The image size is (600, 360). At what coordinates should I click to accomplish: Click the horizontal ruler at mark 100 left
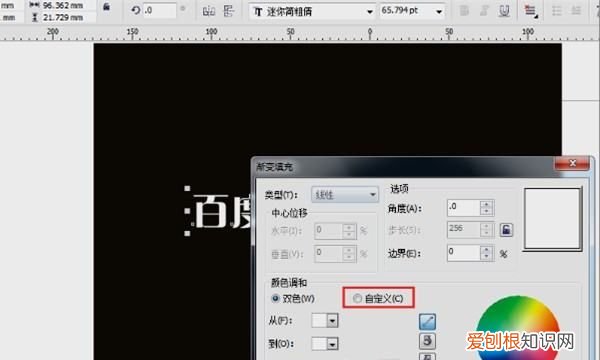tap(211, 32)
